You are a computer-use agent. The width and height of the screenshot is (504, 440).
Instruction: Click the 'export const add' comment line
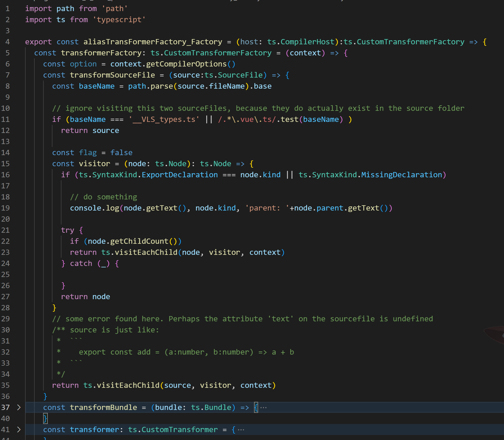[186, 352]
